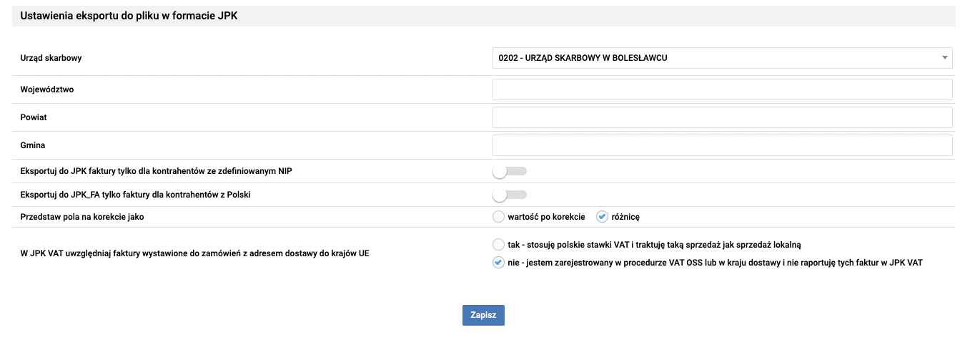The image size is (980, 345).
Task: Click the arrow on the tax office combo box
Action: [944, 57]
